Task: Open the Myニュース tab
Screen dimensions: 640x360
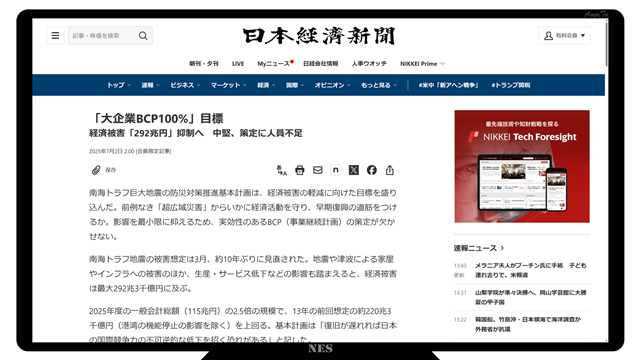Action: (x=274, y=64)
